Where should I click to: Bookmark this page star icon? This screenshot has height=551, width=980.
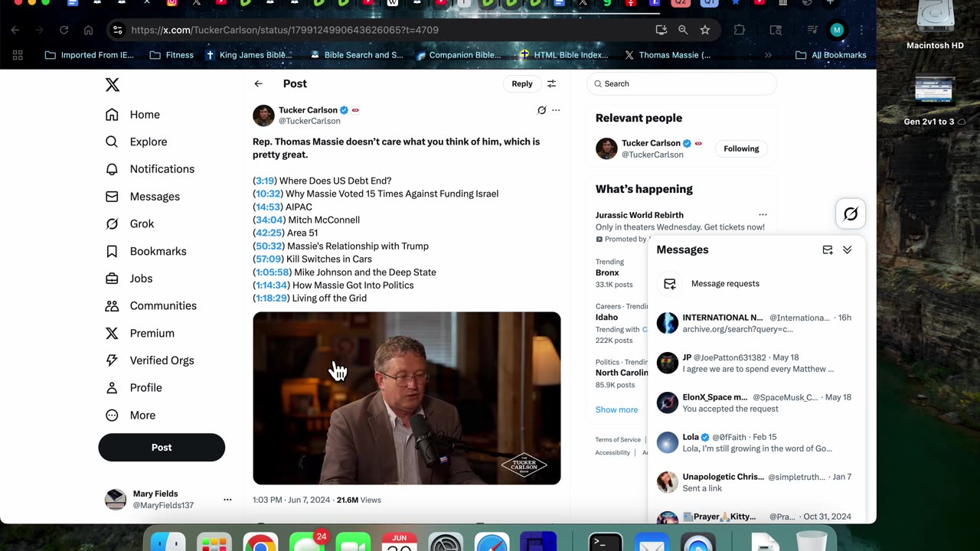tap(705, 30)
